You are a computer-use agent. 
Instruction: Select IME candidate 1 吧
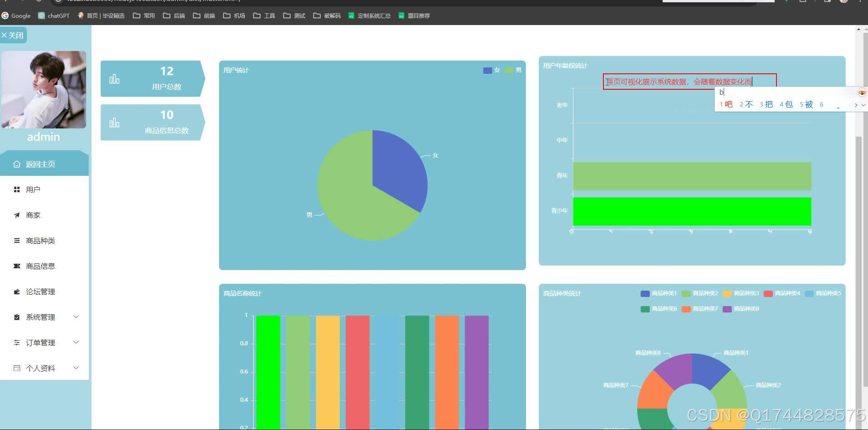click(x=726, y=104)
